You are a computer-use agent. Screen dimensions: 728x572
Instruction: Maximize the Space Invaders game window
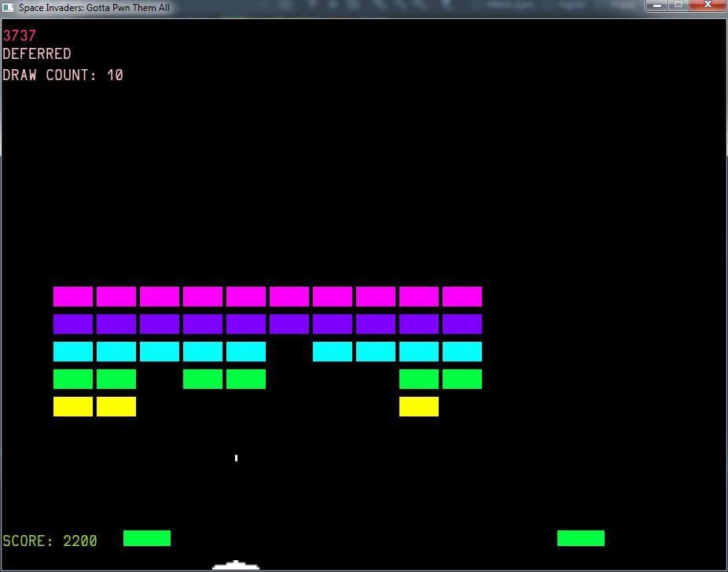click(678, 5)
